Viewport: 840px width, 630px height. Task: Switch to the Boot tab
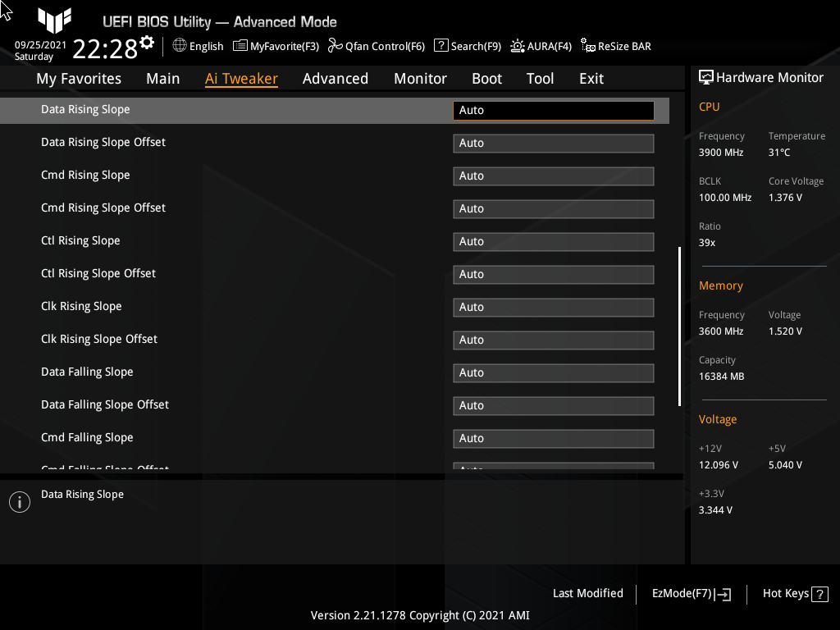tap(486, 79)
